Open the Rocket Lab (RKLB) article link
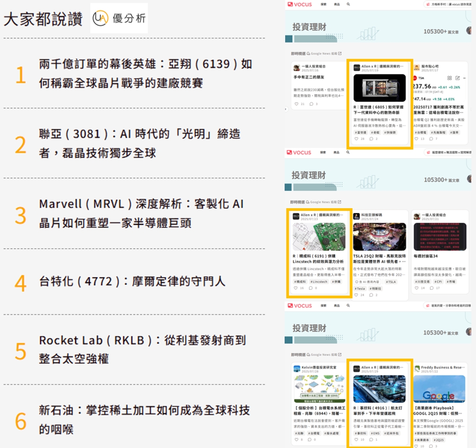The width and height of the screenshot is (476, 448). 142,349
